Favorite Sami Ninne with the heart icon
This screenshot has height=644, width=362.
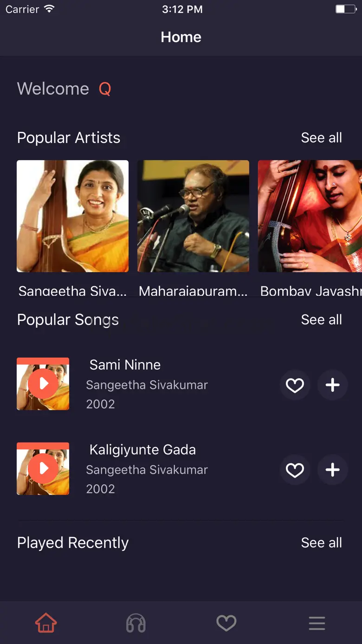(x=295, y=385)
